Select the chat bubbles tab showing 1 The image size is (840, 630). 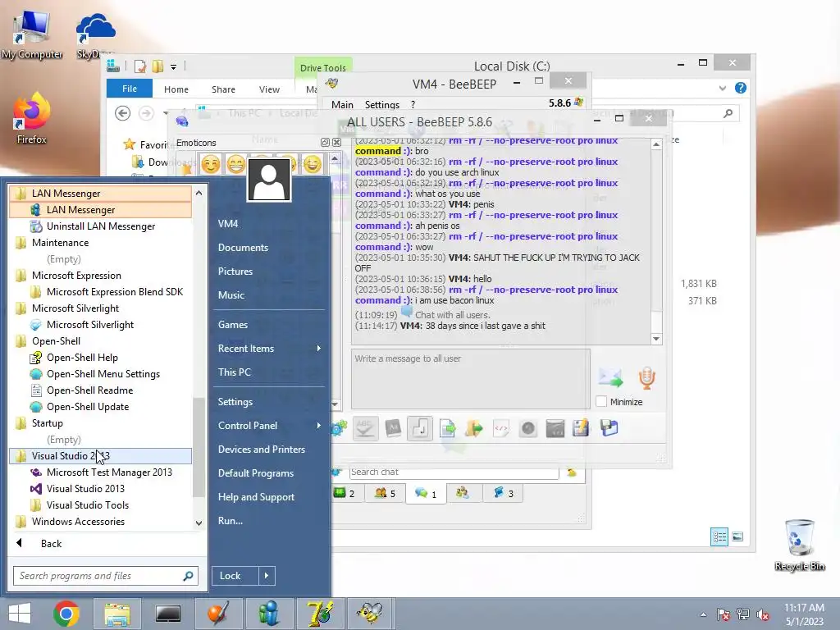click(427, 493)
